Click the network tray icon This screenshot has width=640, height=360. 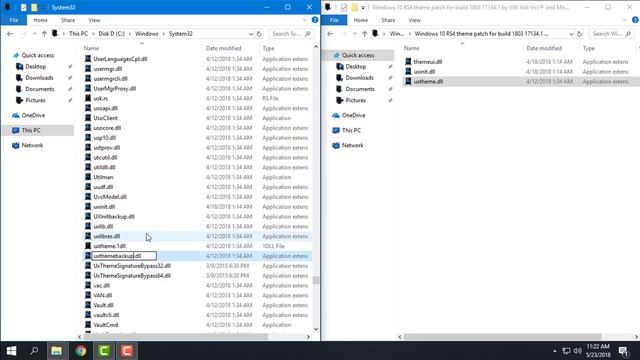[566, 351]
